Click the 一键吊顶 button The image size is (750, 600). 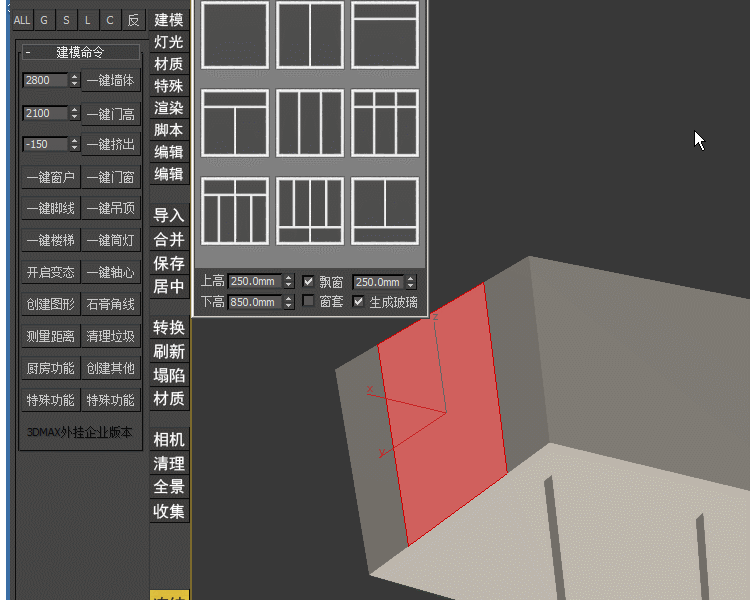(110, 209)
